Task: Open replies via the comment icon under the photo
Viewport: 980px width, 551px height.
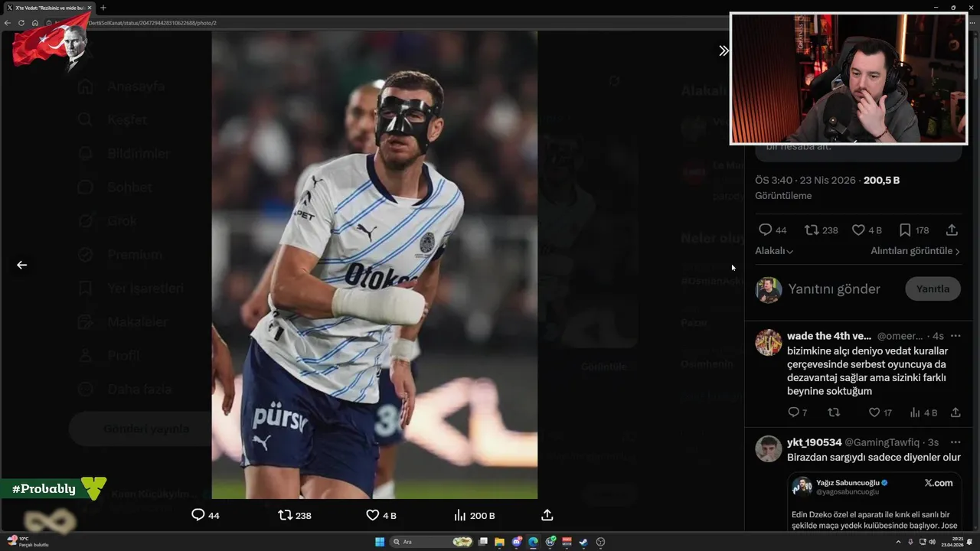Action: coord(198,515)
